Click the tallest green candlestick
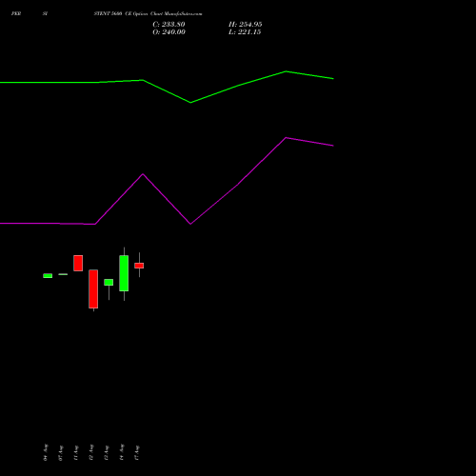The height and width of the screenshot is (476, 476). tap(124, 273)
